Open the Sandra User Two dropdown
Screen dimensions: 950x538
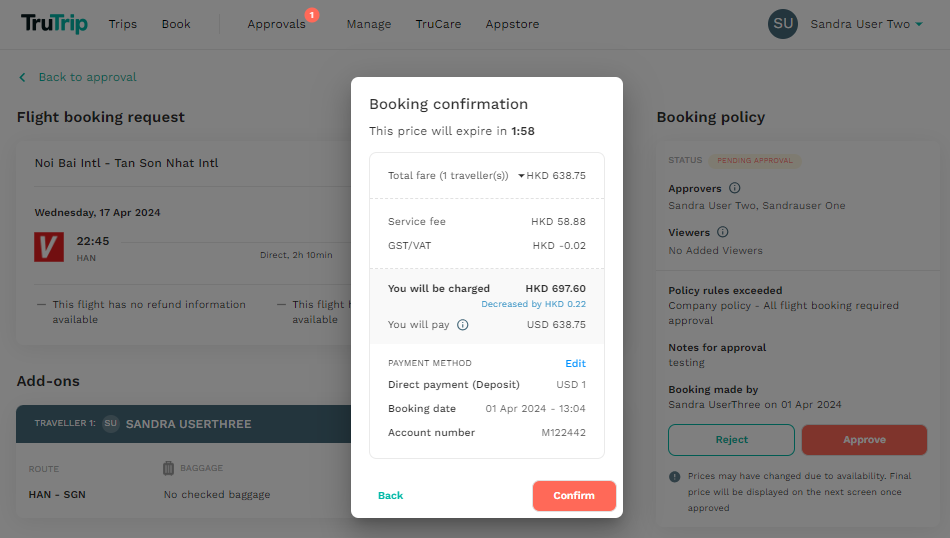click(866, 24)
